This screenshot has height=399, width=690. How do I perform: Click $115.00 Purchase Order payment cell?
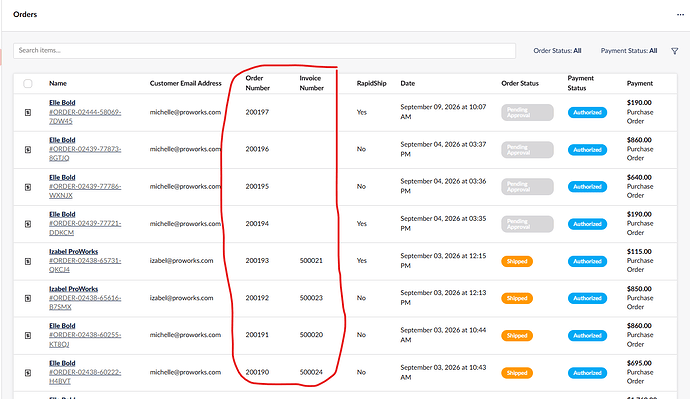[x=640, y=260]
